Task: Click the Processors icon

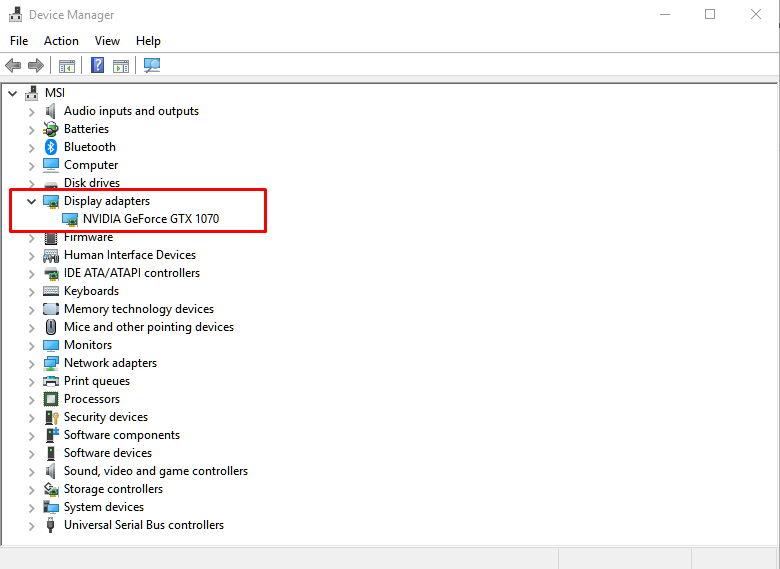Action: pyautogui.click(x=51, y=399)
